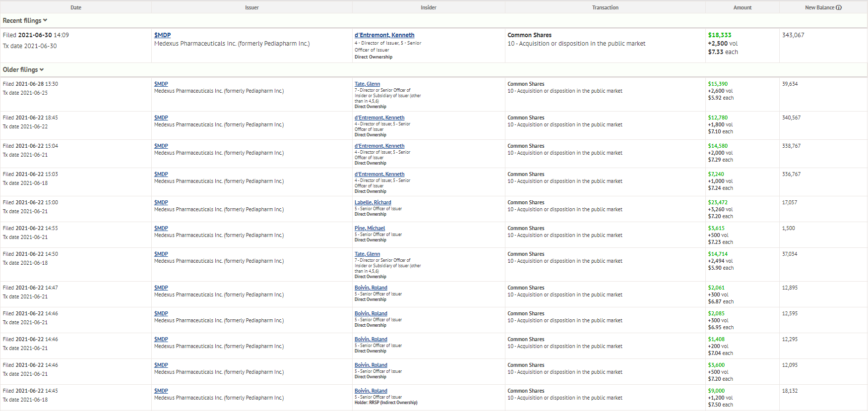Click the Amount column header
Viewport: 868px width, 411px height.
click(x=742, y=7)
